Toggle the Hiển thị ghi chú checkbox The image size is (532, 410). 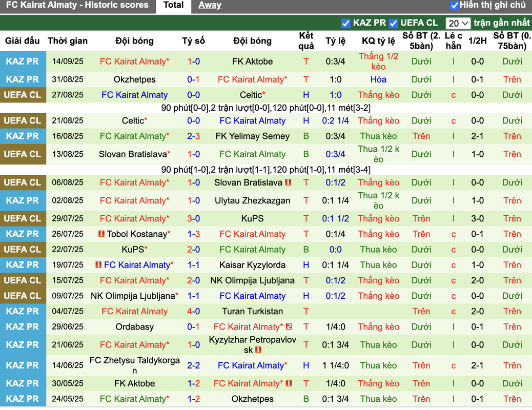[454, 5]
